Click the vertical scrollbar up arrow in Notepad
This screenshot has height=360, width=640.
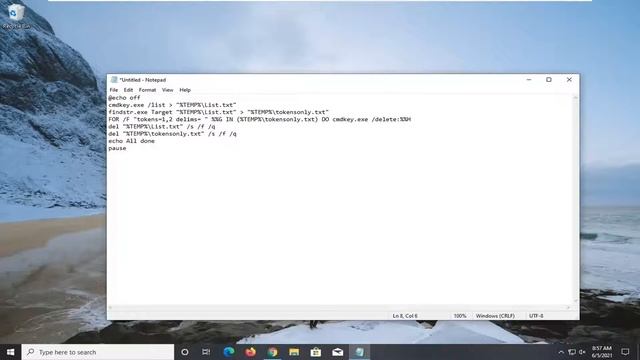click(576, 98)
